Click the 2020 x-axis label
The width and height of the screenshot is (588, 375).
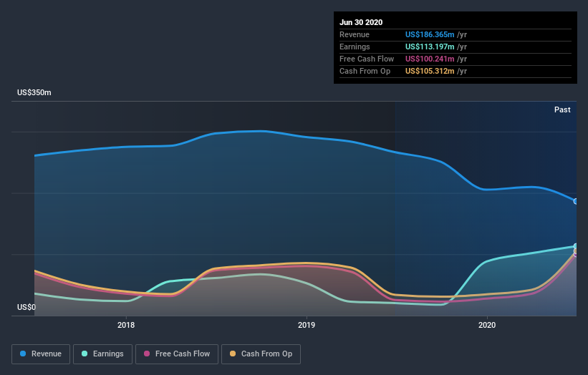(487, 325)
